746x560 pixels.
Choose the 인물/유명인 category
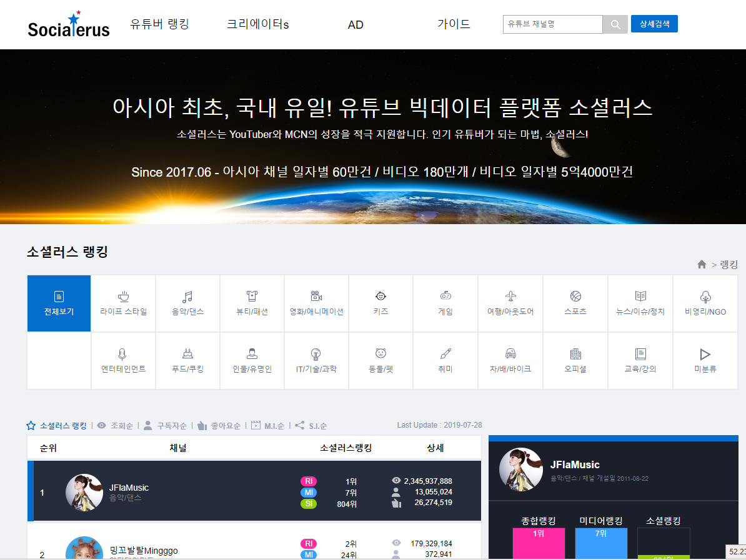pos(252,361)
